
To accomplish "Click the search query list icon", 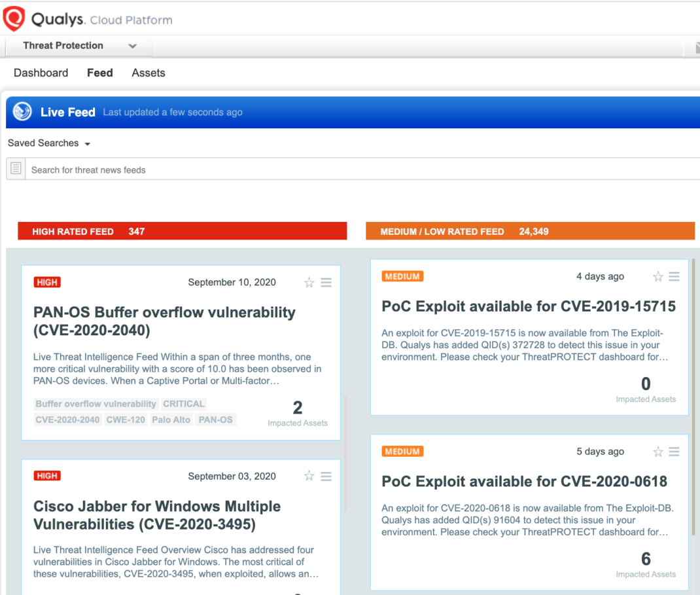I will [x=16, y=168].
